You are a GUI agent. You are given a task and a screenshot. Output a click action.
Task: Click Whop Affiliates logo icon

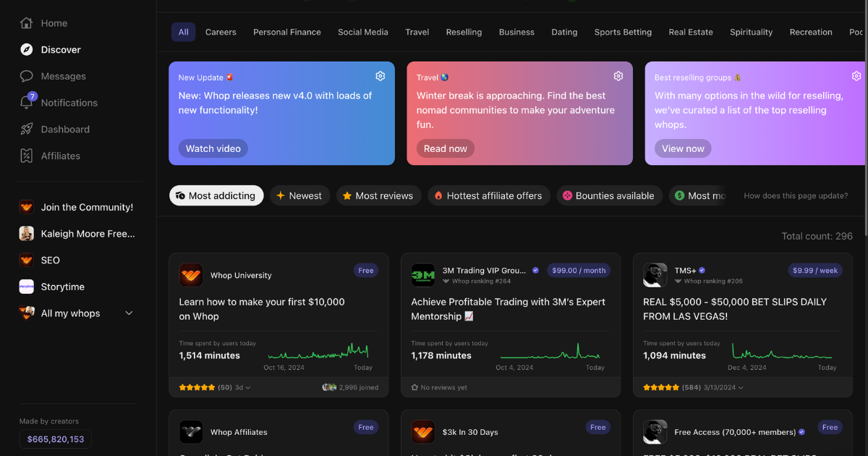pyautogui.click(x=191, y=432)
